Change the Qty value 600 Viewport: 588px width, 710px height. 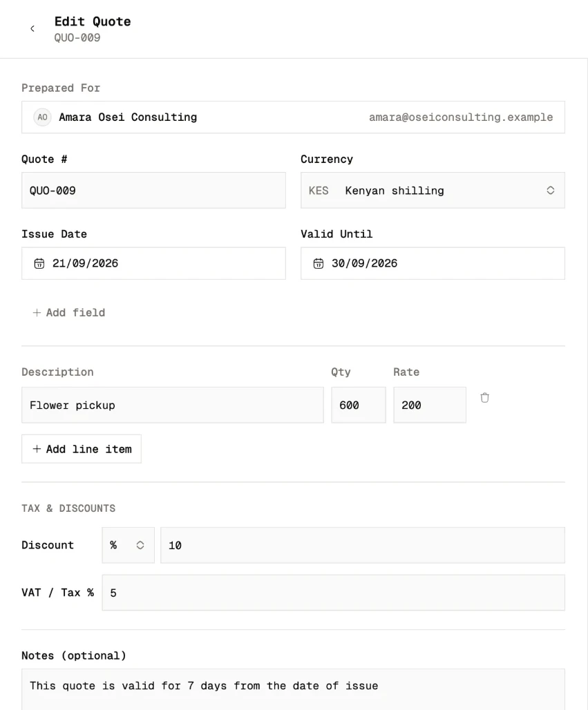tap(359, 405)
